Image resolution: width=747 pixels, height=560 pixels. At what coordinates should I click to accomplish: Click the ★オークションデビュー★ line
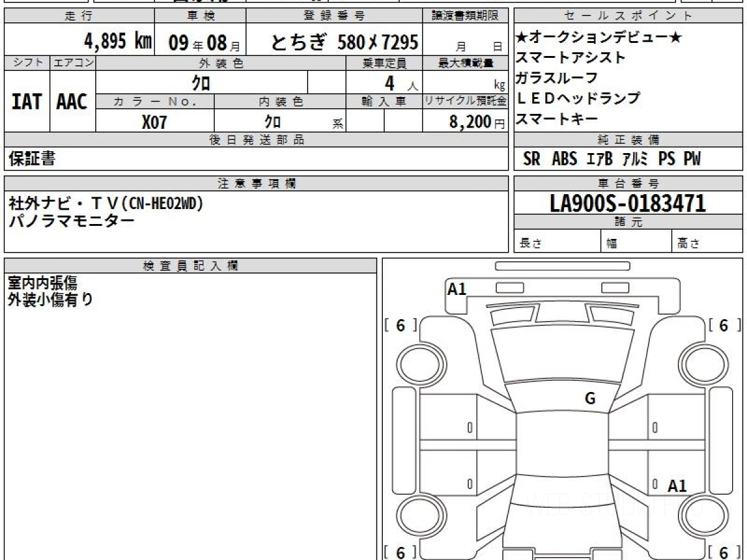[x=599, y=38]
